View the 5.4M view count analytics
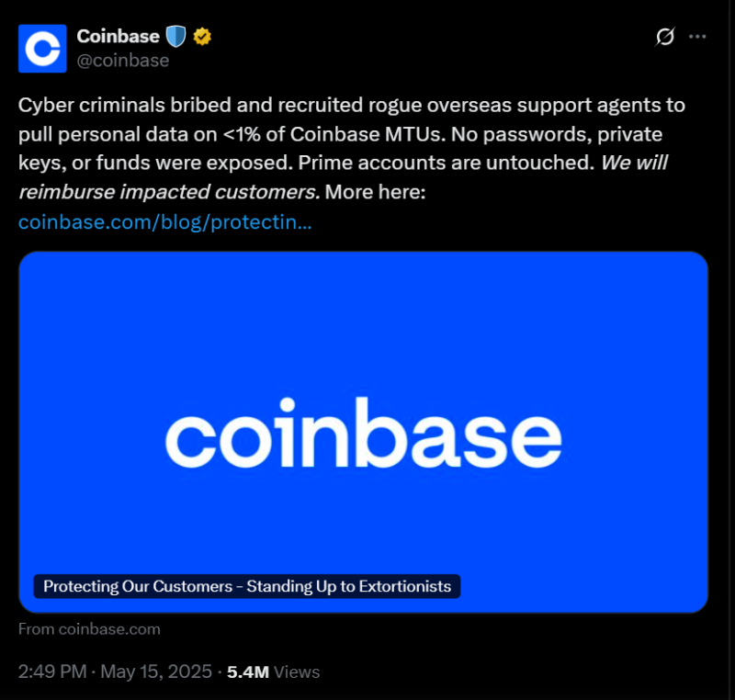The image size is (735, 700). (248, 672)
